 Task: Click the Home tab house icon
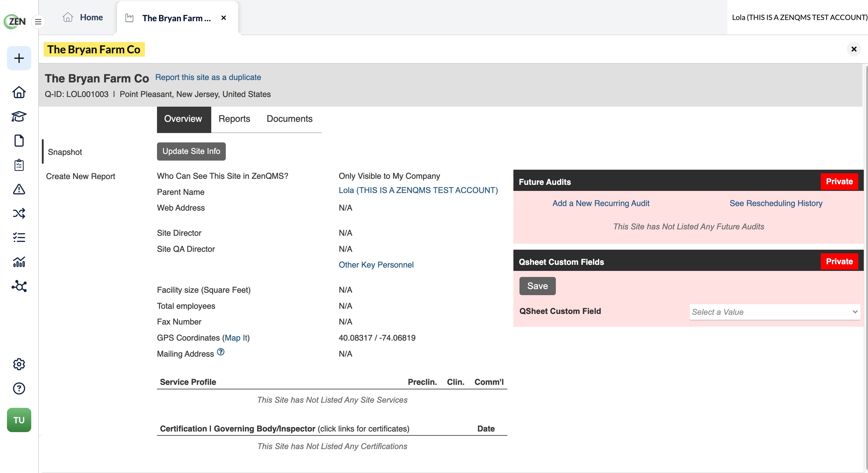tap(68, 17)
